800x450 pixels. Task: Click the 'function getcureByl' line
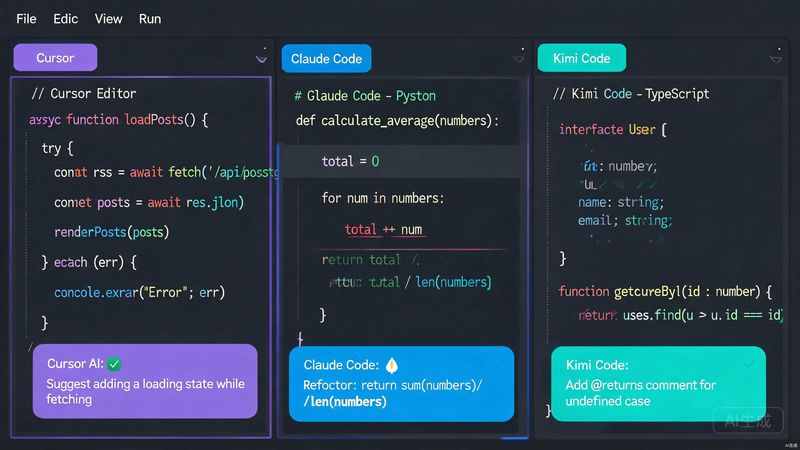click(x=665, y=292)
